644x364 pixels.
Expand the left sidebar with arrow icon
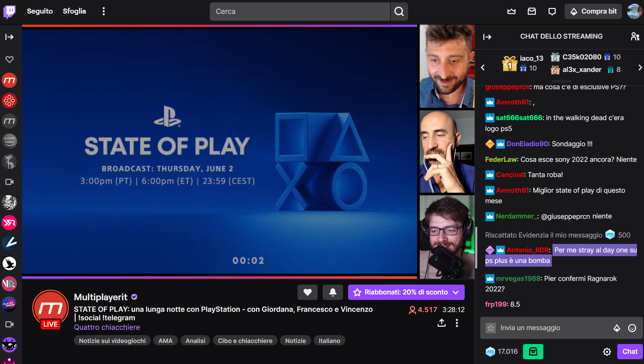9,37
